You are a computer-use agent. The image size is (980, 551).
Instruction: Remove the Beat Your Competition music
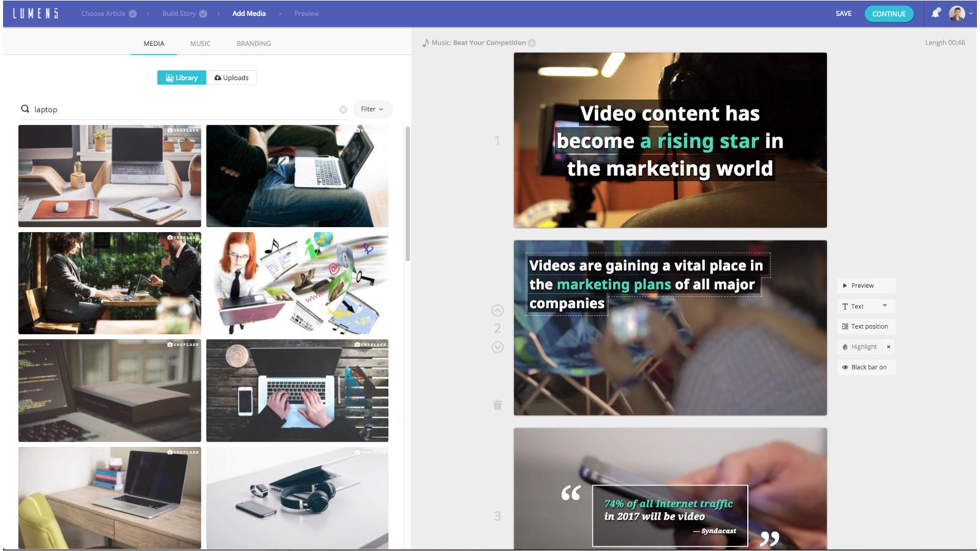tap(532, 43)
